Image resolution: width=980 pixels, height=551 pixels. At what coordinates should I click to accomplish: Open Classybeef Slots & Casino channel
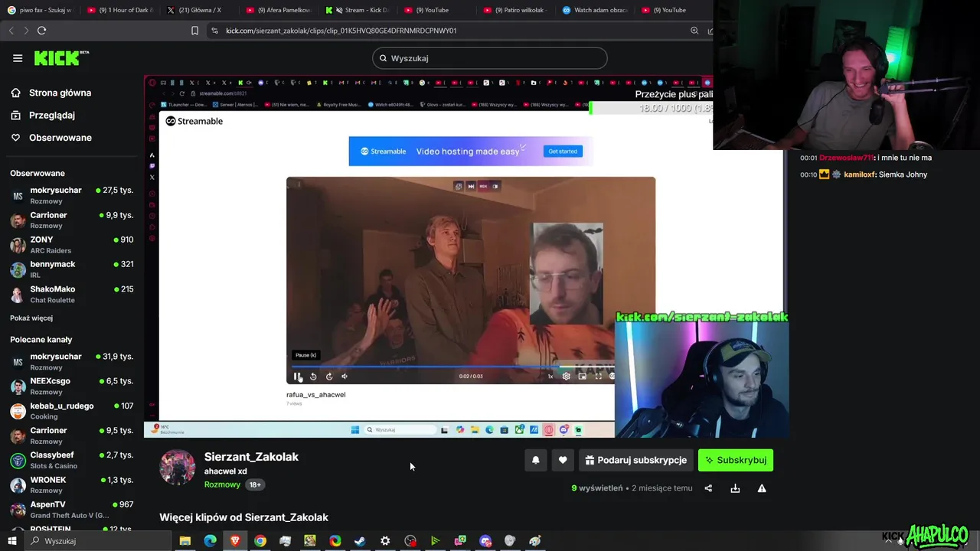(72, 460)
